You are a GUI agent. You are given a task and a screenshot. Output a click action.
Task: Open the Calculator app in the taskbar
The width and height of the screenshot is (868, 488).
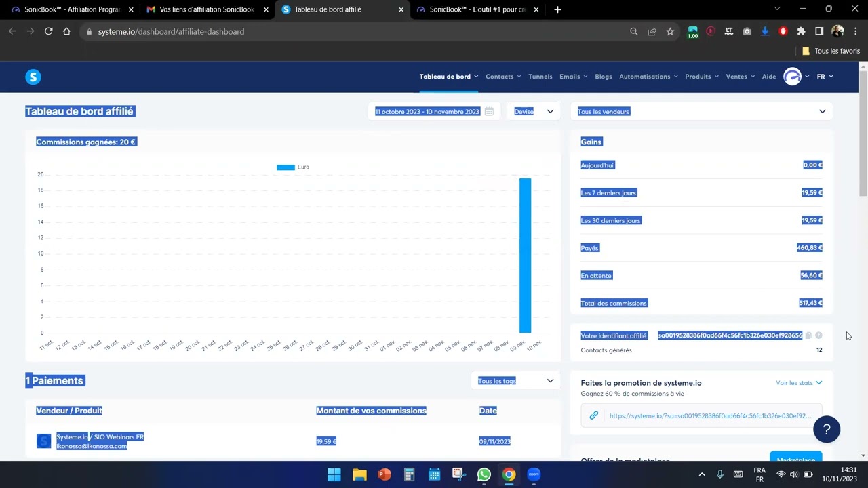tap(409, 474)
